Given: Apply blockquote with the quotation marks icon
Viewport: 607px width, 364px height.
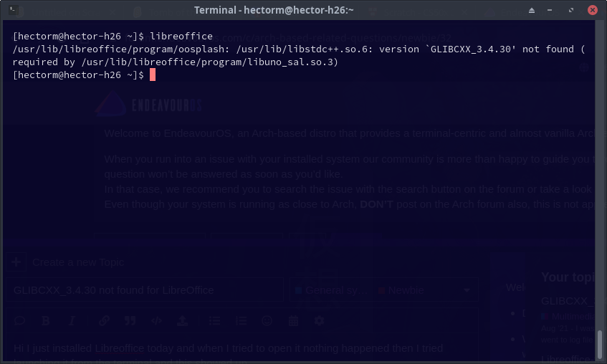Looking at the screenshot, I should coord(130,320).
